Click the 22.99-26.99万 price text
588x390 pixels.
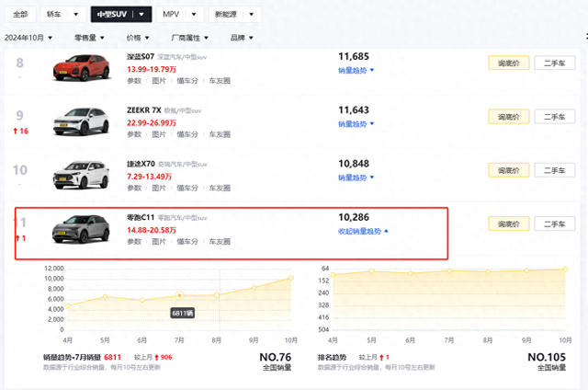tap(152, 123)
